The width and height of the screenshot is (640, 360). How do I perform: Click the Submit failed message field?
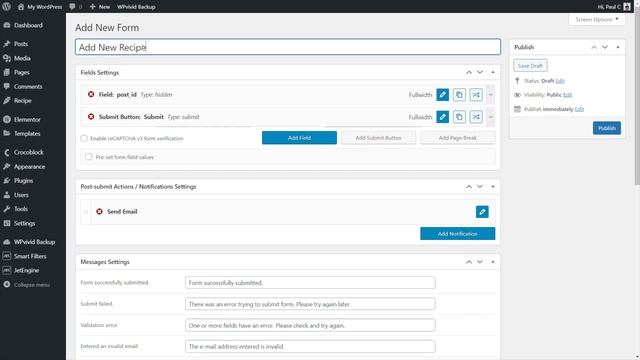pos(310,304)
